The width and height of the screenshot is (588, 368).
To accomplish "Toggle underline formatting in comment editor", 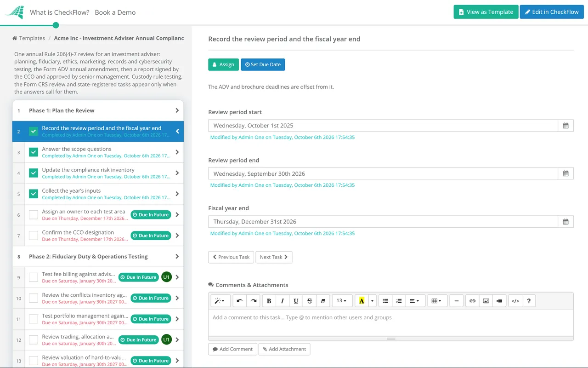I will [x=296, y=301].
